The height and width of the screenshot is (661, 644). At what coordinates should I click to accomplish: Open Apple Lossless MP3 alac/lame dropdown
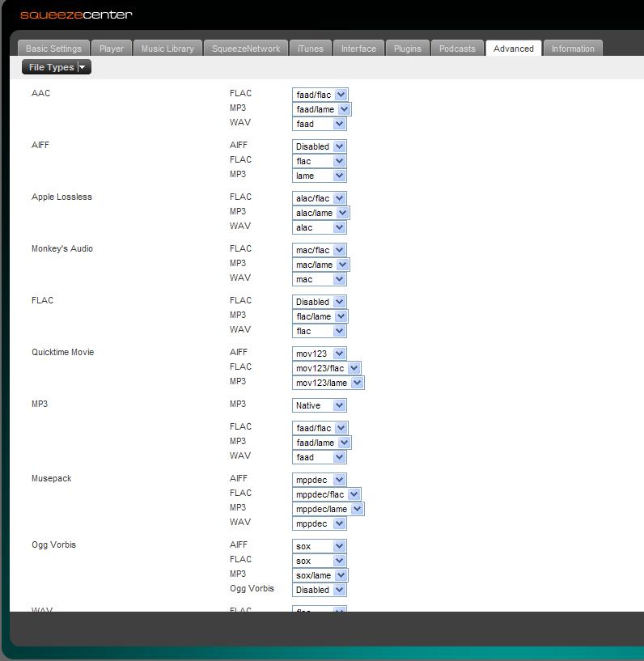click(x=321, y=213)
